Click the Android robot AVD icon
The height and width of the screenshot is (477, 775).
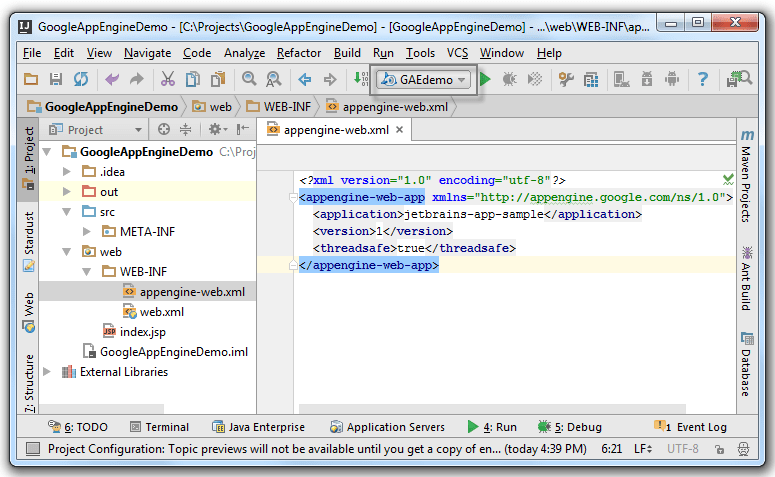coord(672,79)
